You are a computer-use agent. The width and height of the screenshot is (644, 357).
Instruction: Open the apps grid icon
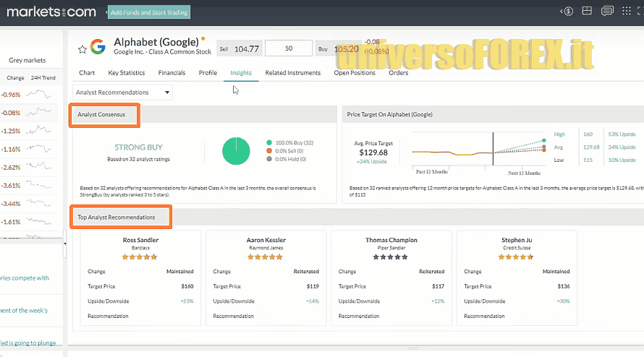[x=628, y=11]
